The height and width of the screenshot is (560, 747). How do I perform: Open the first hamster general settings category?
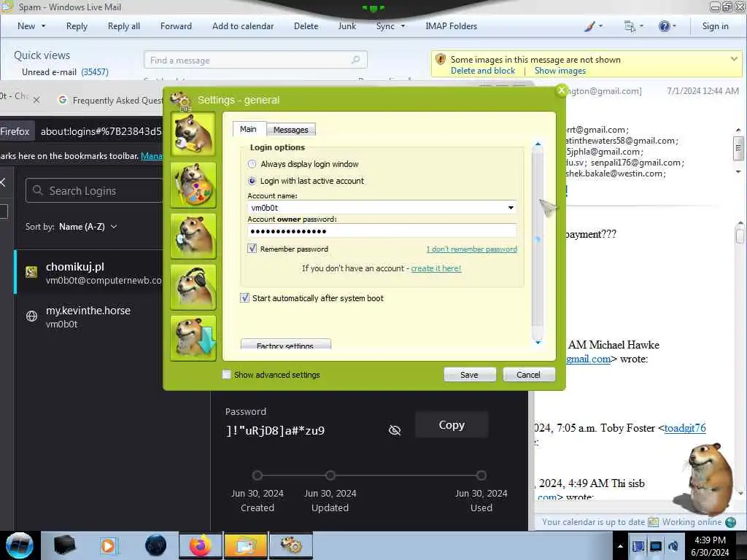click(x=193, y=134)
